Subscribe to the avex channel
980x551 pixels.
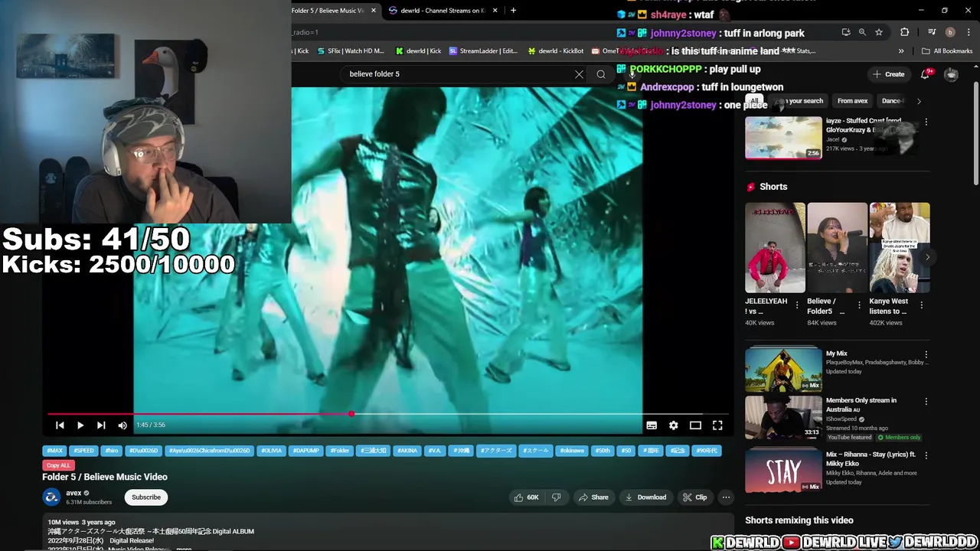(145, 497)
